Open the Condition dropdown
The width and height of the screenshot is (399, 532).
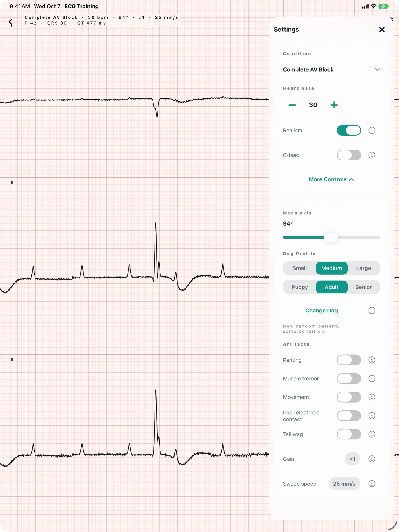[x=331, y=69]
